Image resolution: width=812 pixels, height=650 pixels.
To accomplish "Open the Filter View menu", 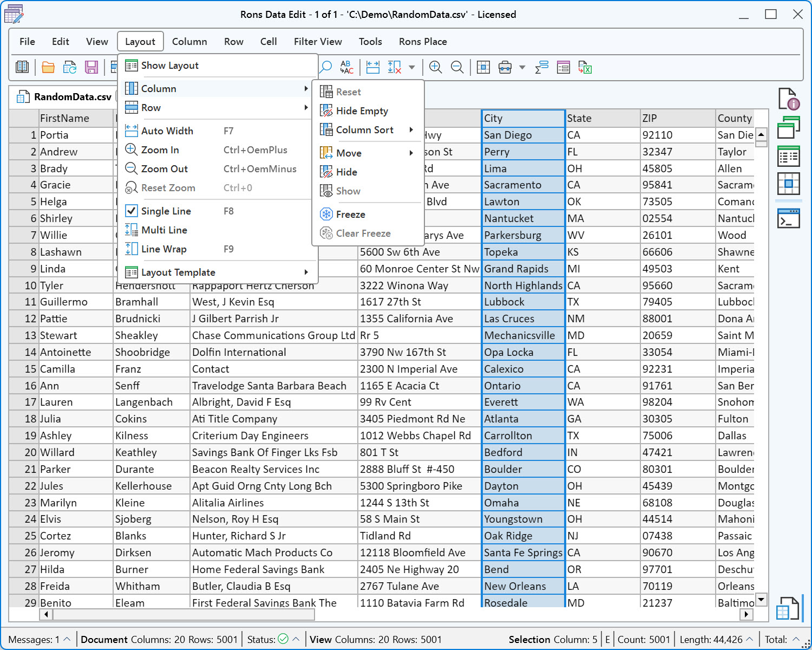I will [318, 42].
